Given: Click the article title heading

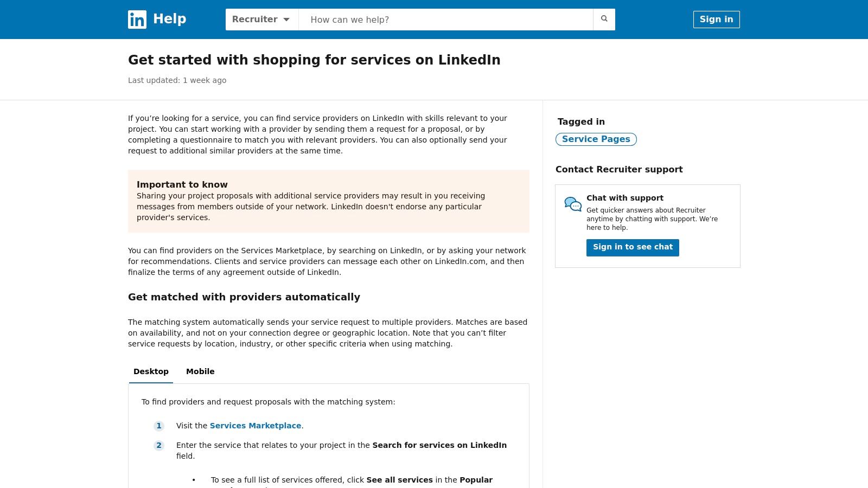Looking at the screenshot, I should pos(314,60).
